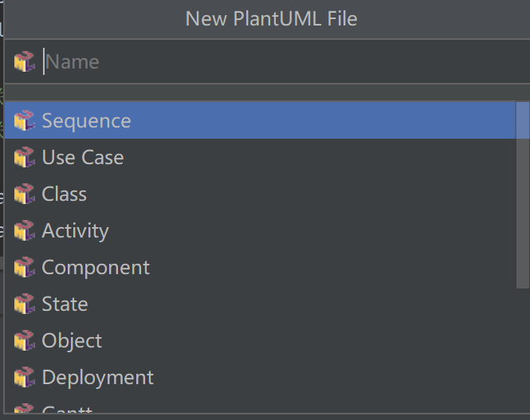Focus the Name text field
The height and width of the screenshot is (420, 530).
coord(285,61)
